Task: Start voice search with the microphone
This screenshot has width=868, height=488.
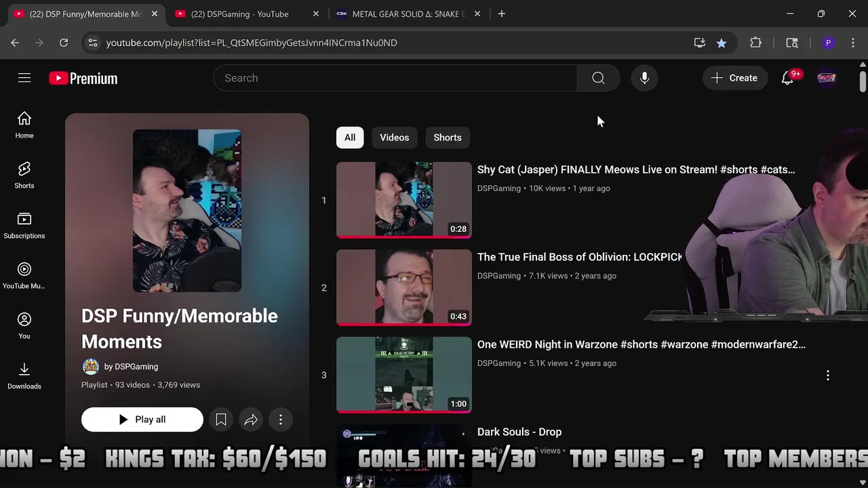Action: [644, 78]
